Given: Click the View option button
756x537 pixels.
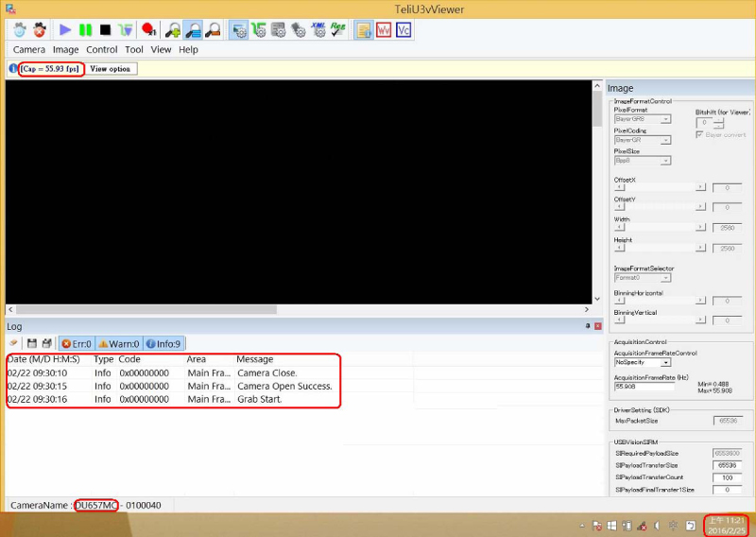Looking at the screenshot, I should (111, 69).
